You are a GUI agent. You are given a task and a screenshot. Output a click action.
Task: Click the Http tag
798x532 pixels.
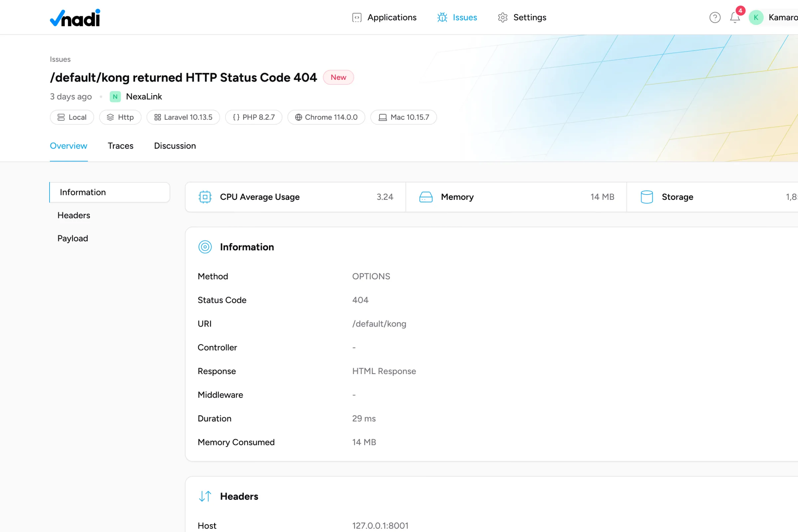pos(120,117)
